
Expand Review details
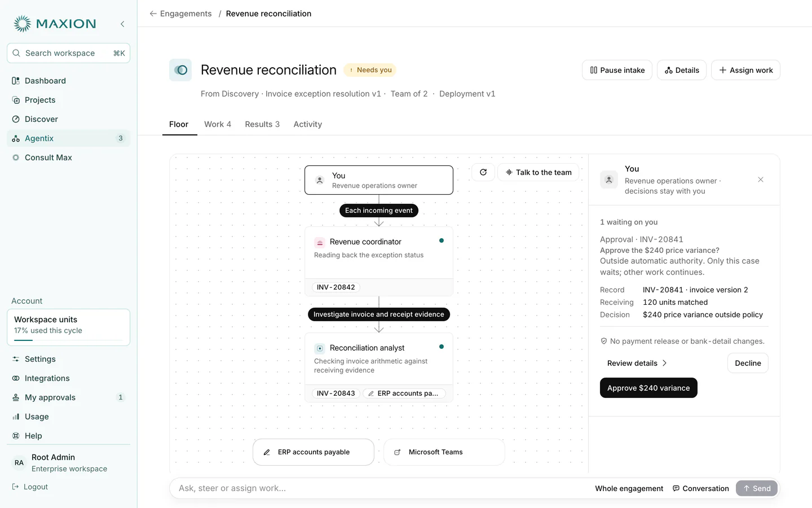tap(637, 363)
